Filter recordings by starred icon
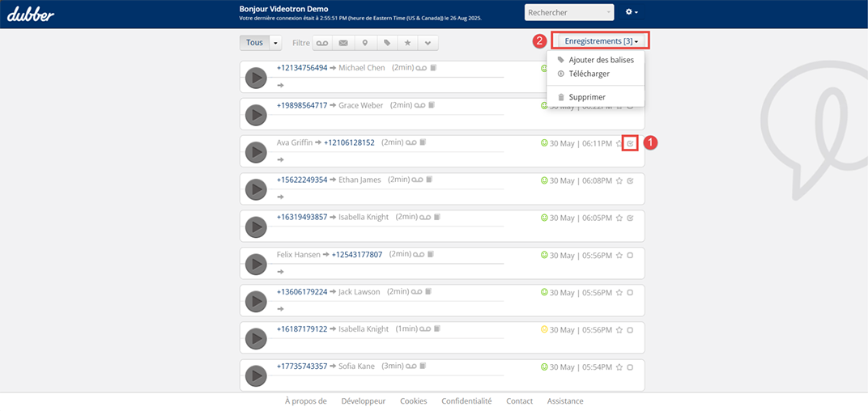Screen dimensions: 868x411 coord(407,43)
